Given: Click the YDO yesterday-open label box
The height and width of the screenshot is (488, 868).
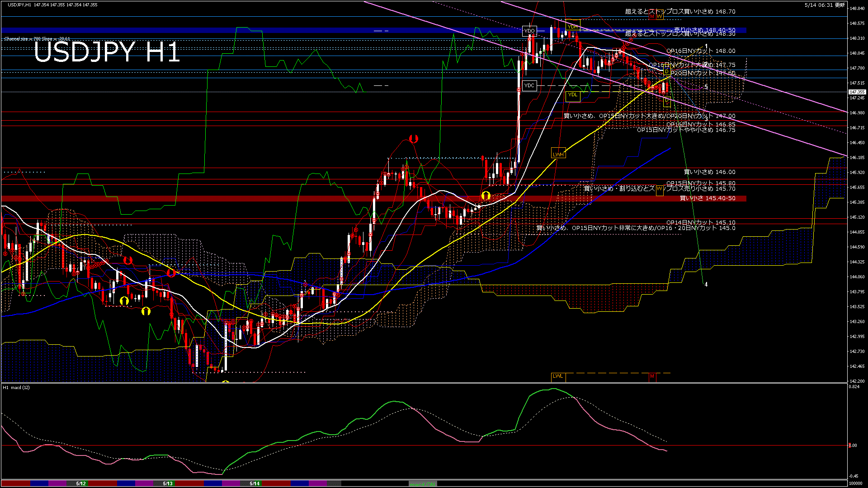Looking at the screenshot, I should point(529,31).
